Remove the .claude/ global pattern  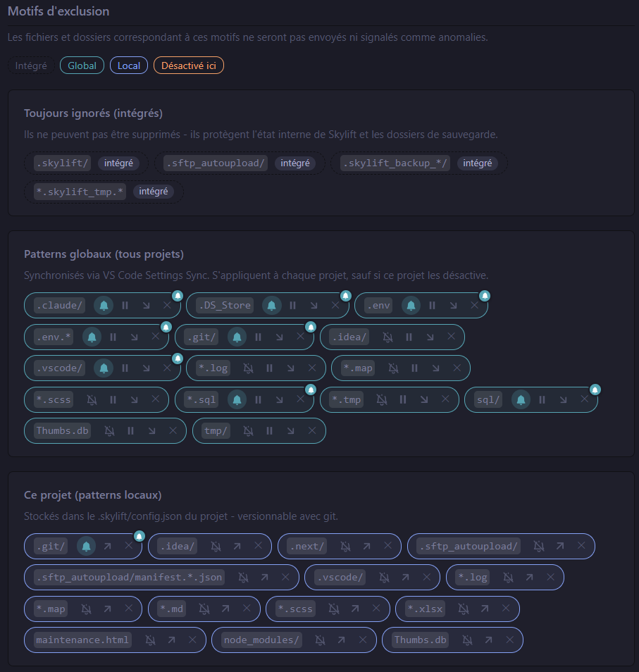(x=167, y=306)
